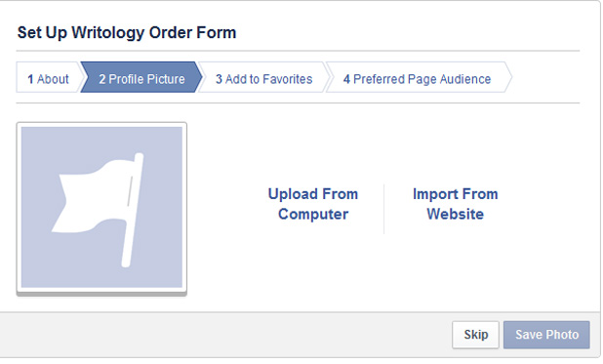The image size is (603, 364).
Task: Click the word Computer in the upload link
Action: (313, 214)
